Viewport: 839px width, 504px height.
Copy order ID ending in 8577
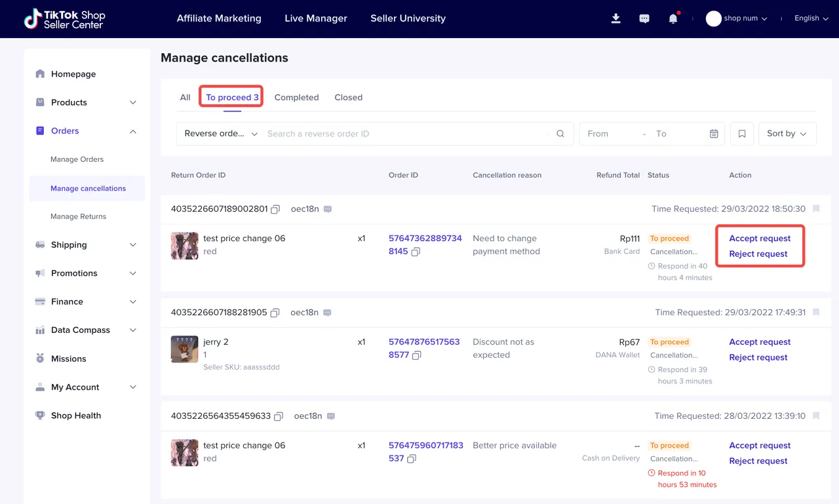tap(417, 355)
